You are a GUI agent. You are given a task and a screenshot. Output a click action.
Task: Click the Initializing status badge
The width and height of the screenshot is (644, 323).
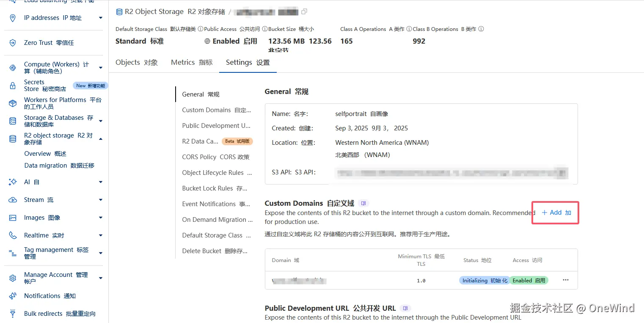point(484,280)
